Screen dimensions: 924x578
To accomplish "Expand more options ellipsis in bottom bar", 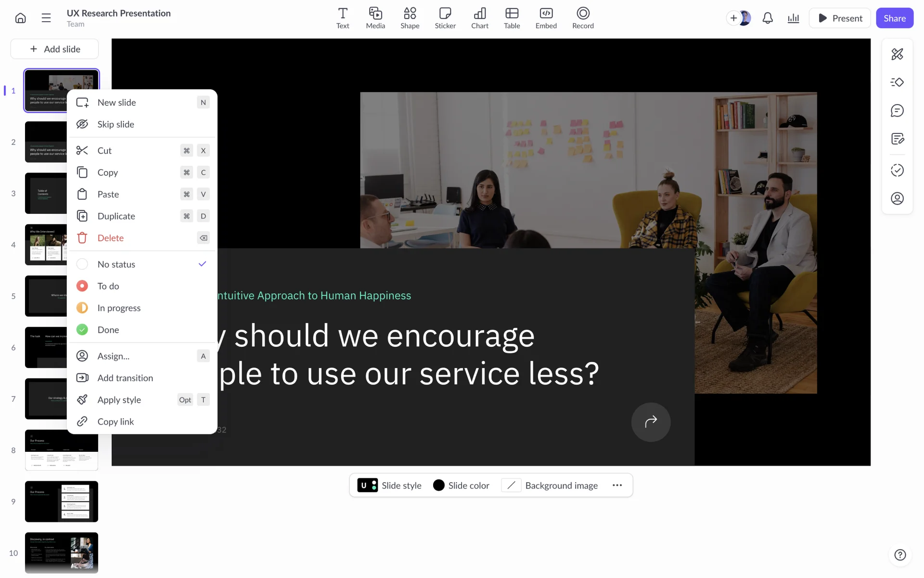I will 617,486.
